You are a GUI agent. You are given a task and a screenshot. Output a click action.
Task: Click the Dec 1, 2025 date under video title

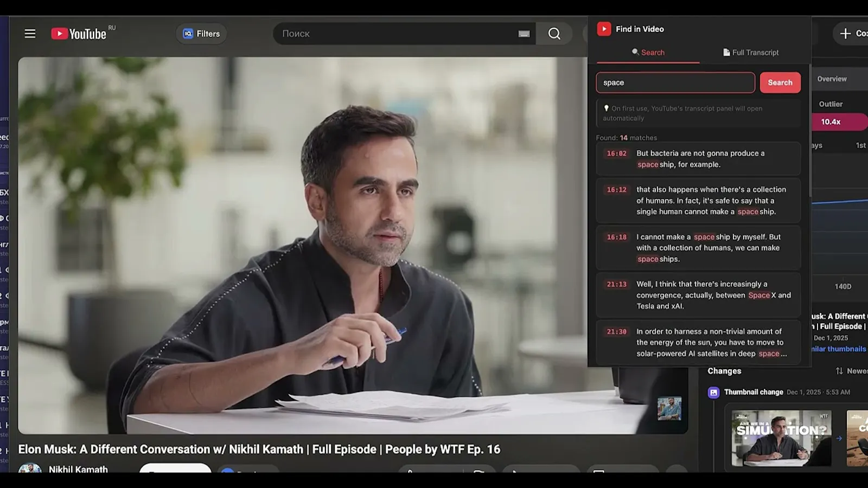coord(831,338)
